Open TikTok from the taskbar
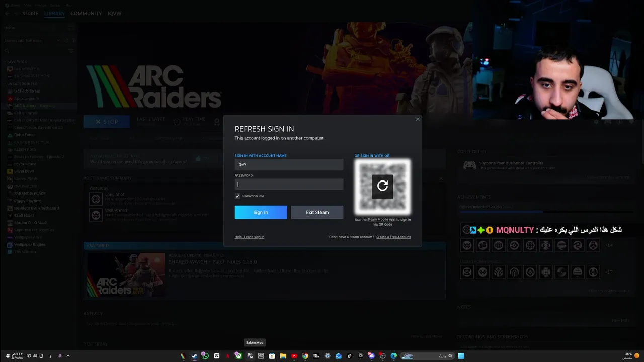 click(350, 356)
